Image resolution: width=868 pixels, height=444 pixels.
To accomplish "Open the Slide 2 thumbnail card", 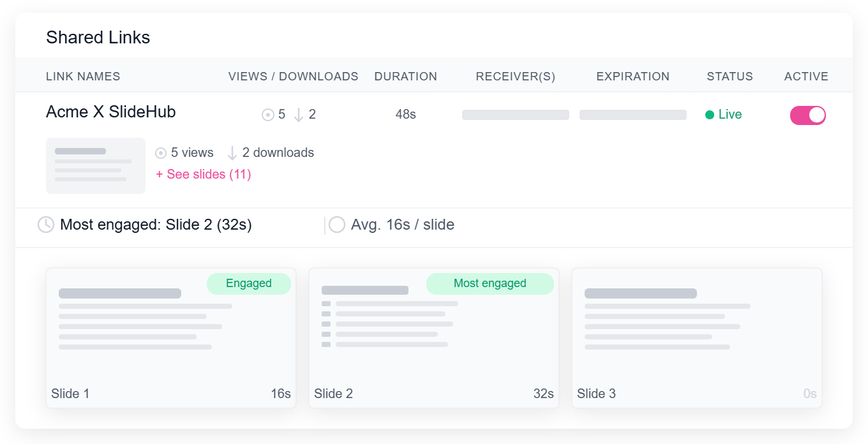I will 434,337.
